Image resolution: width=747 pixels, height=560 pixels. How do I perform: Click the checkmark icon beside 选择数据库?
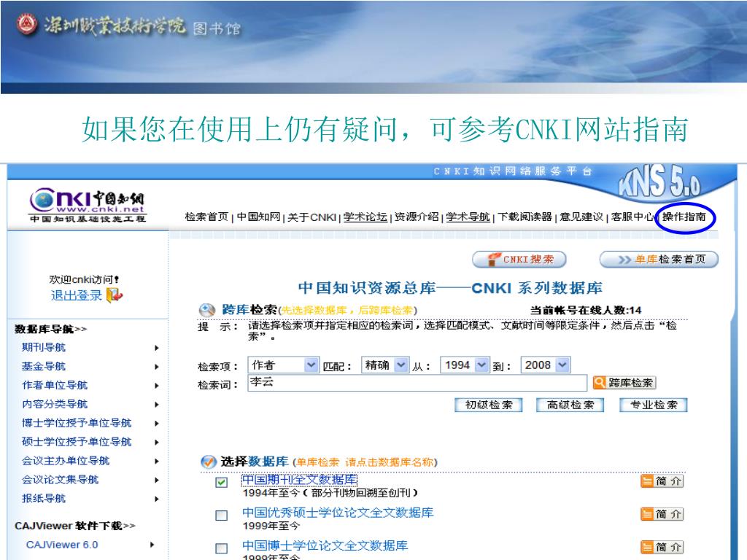pos(208,462)
